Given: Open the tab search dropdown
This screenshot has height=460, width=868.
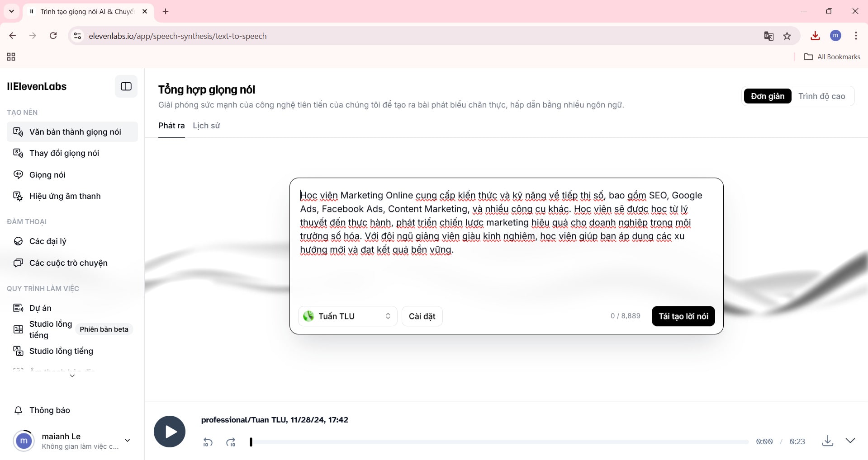Looking at the screenshot, I should click(11, 11).
